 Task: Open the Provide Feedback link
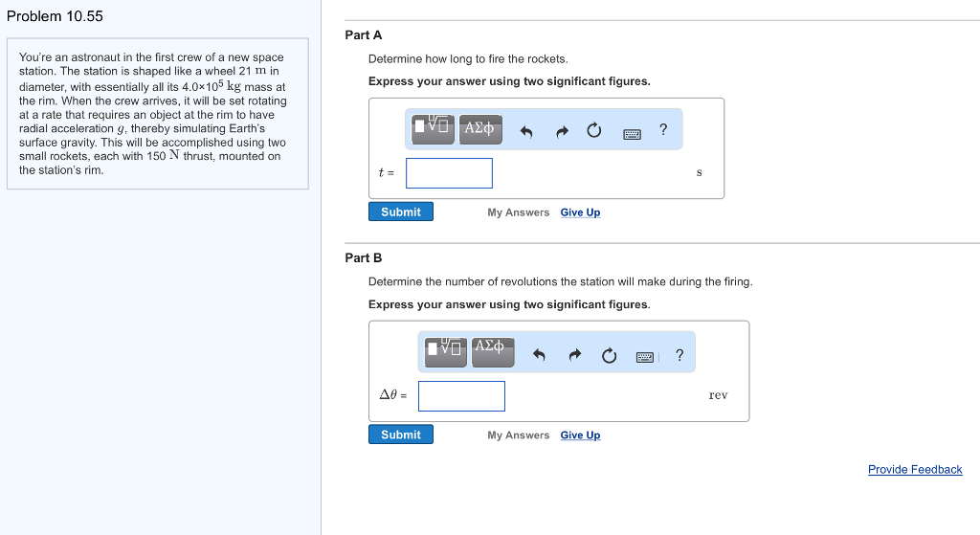915,469
